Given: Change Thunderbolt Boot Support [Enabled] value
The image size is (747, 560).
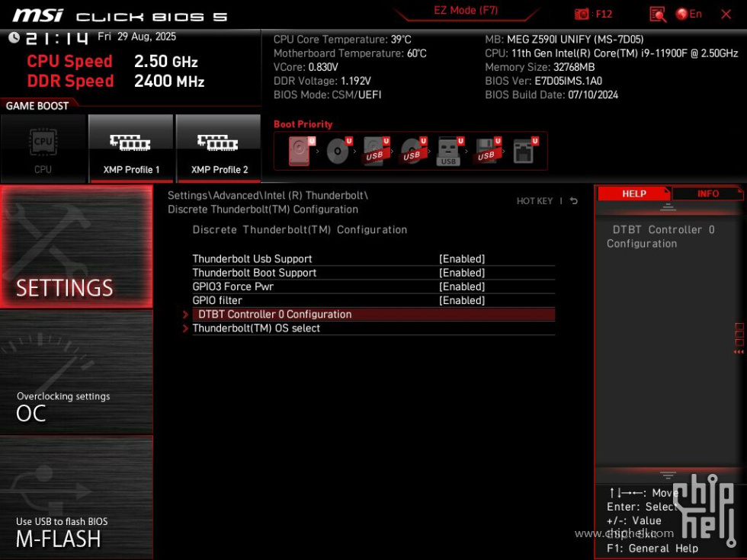Looking at the screenshot, I should coord(462,273).
